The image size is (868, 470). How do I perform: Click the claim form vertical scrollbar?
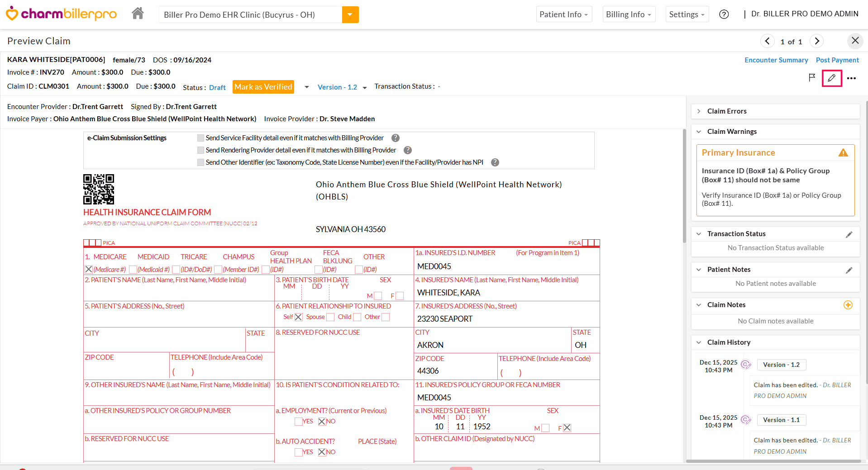(684, 185)
